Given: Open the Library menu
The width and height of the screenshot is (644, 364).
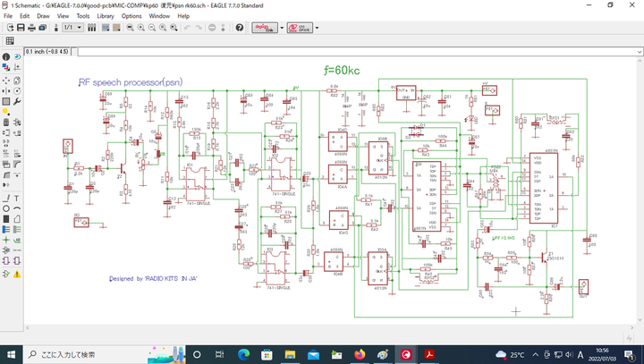Looking at the screenshot, I should (x=105, y=16).
